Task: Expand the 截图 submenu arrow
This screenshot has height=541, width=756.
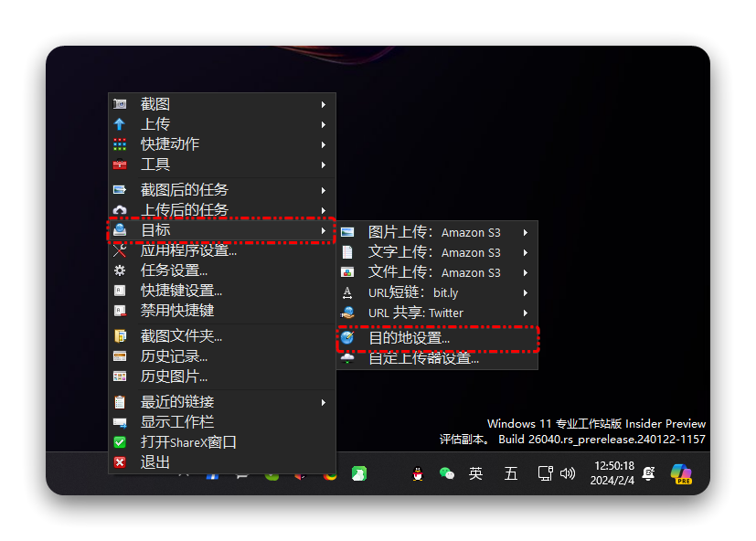Action: [324, 104]
